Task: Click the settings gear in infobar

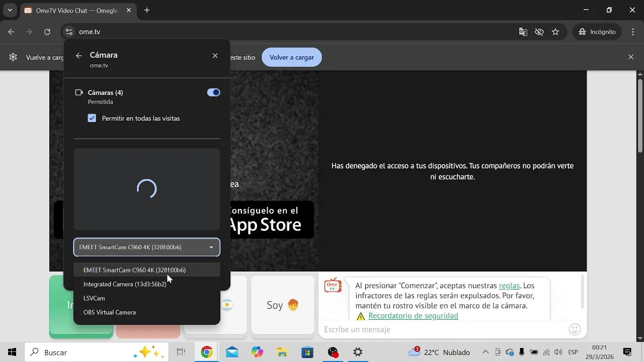Action: pos(13,57)
